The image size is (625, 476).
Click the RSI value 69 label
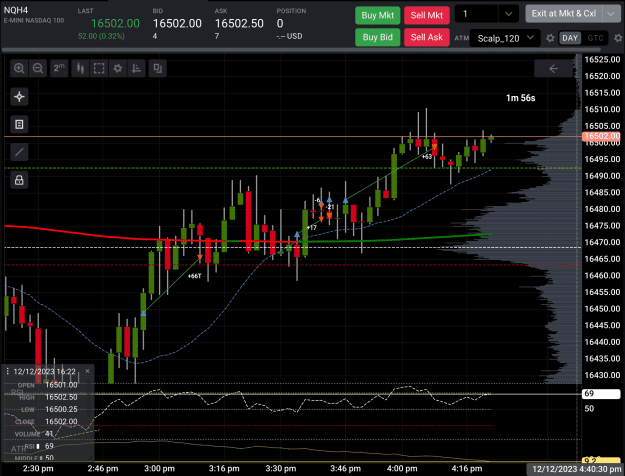601,394
